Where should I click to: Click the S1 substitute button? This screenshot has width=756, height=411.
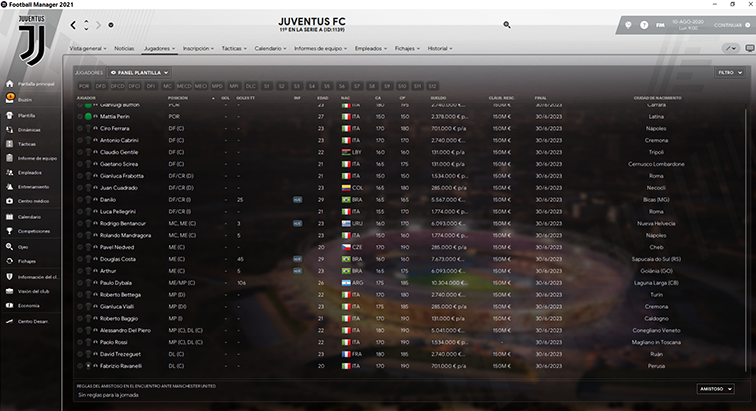(267, 86)
